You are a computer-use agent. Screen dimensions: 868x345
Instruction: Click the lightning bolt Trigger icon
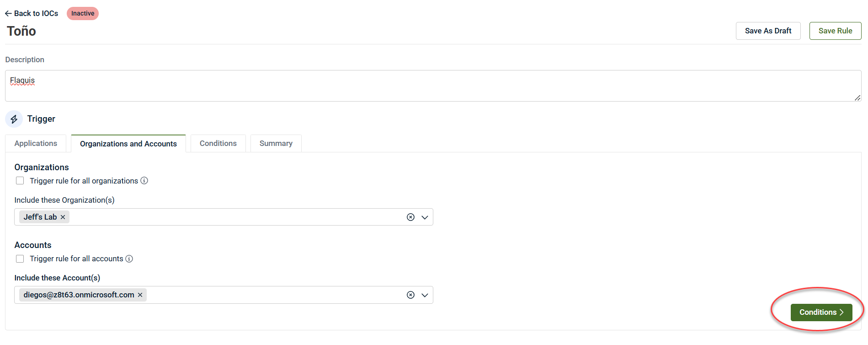coord(14,119)
